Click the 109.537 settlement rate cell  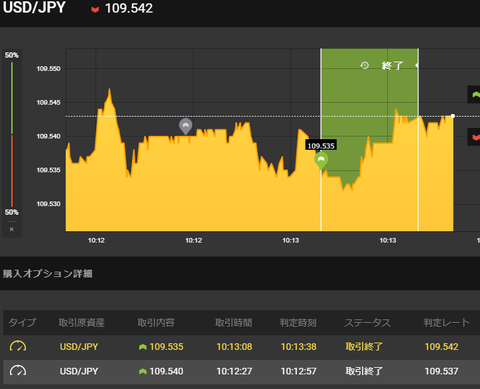[442, 371]
